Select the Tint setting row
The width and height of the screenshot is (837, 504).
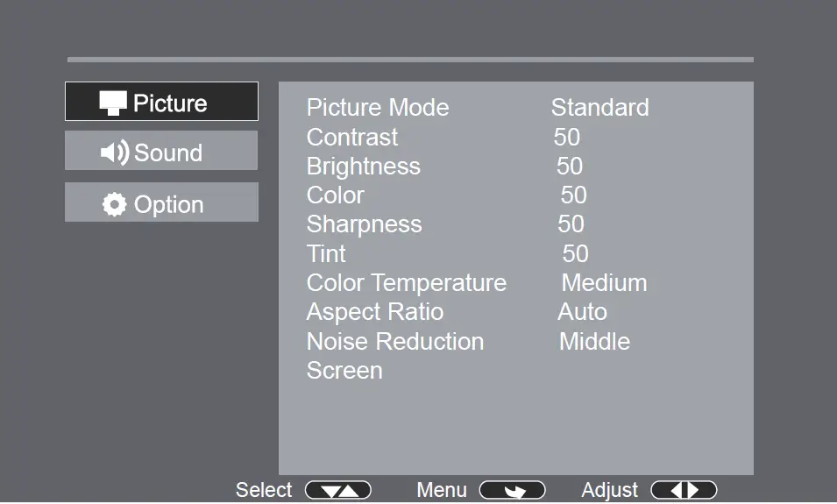coord(326,254)
